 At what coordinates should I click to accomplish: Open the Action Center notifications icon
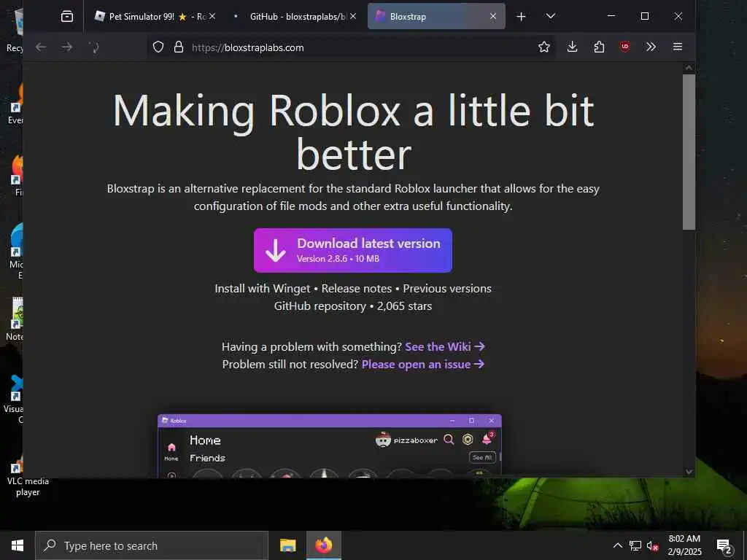click(724, 545)
